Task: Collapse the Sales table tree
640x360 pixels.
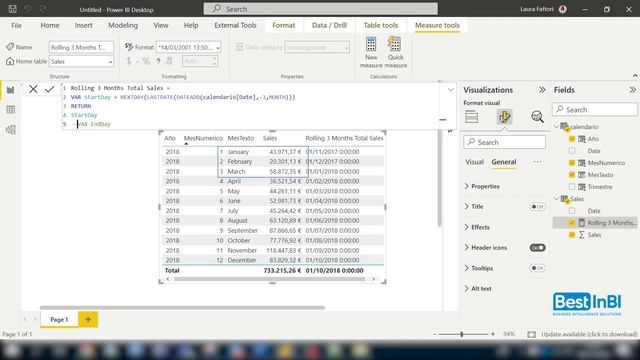Action: [x=556, y=198]
